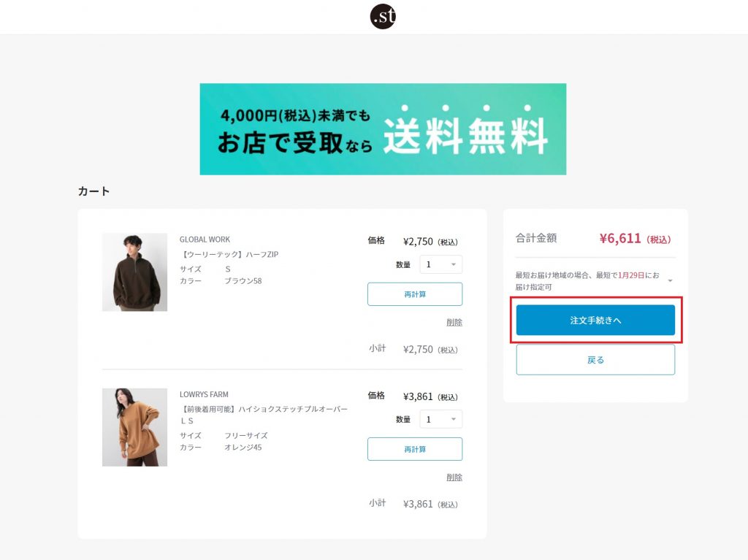Click the free shipping store pickup banner
The width and height of the screenshot is (748, 560).
point(383,129)
